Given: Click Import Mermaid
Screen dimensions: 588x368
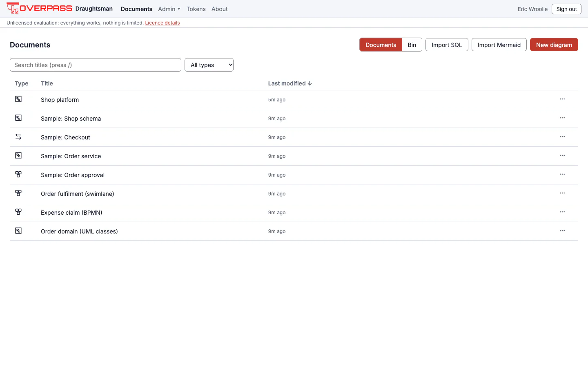Looking at the screenshot, I should click(x=499, y=45).
